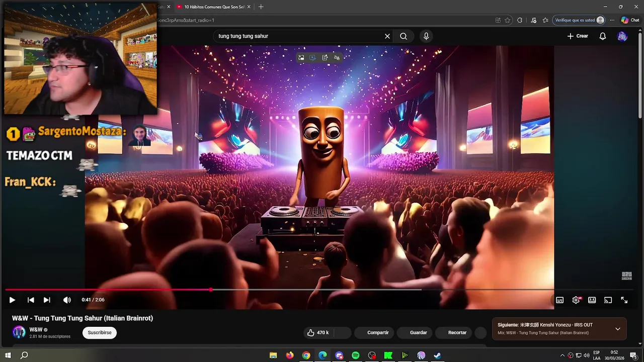Save the video with Guardar
This screenshot has height=362, width=644.
click(x=414, y=333)
